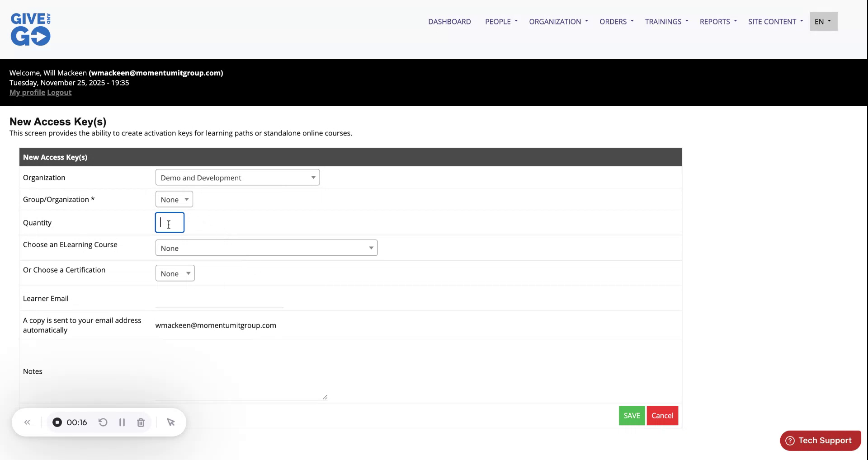868x460 pixels.
Task: Open the Tech Support help widget
Action: [x=820, y=440]
